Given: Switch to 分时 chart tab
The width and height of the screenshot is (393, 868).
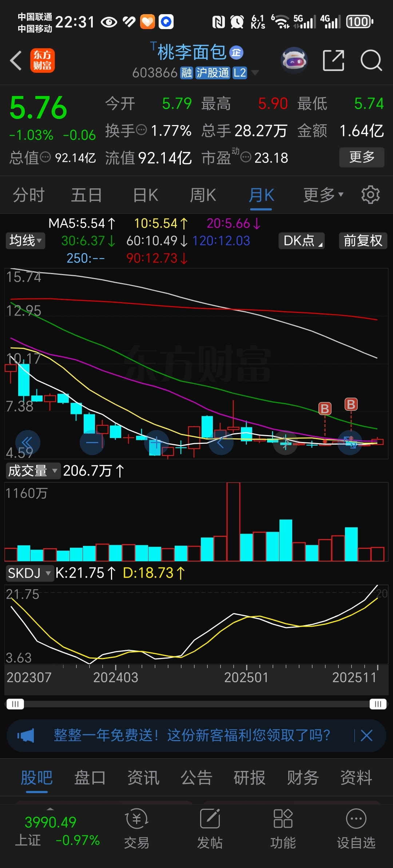Looking at the screenshot, I should tap(29, 195).
